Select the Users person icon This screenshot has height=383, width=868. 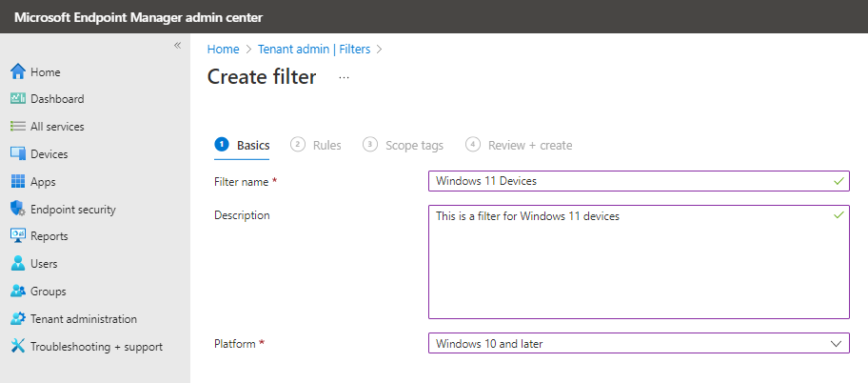click(18, 263)
